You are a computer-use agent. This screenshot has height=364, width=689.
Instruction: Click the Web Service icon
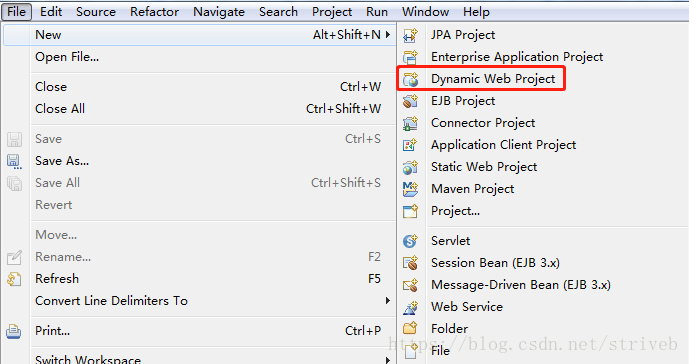[410, 307]
